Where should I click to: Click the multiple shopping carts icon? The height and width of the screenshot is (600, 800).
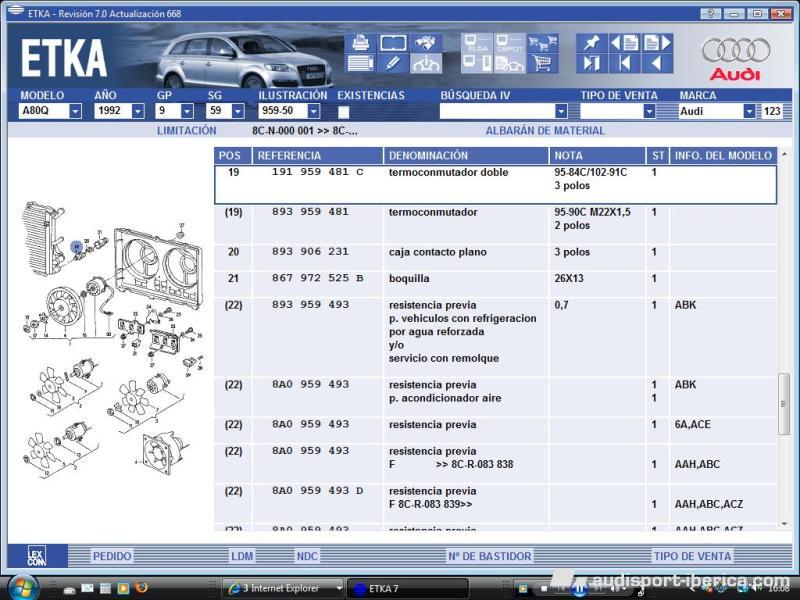[x=542, y=43]
